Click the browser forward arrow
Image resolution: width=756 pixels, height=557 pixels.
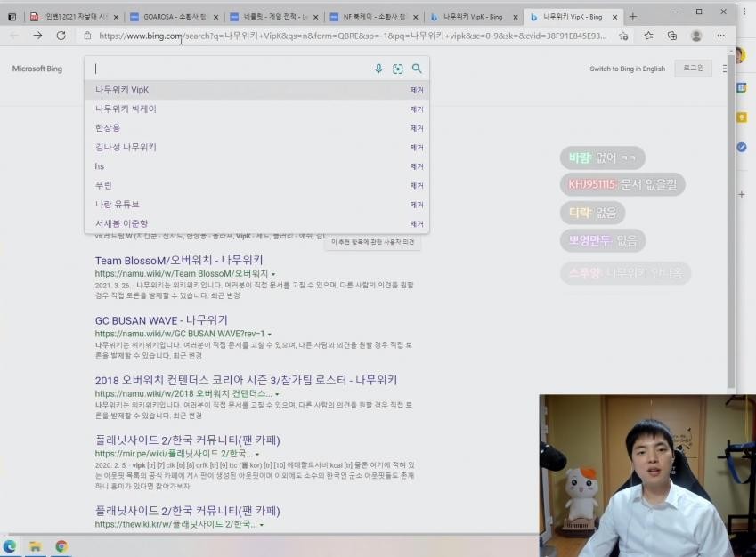click(x=37, y=36)
